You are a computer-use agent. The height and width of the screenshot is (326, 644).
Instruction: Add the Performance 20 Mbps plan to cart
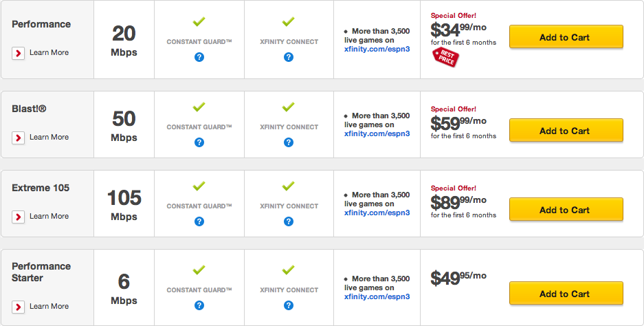click(566, 37)
